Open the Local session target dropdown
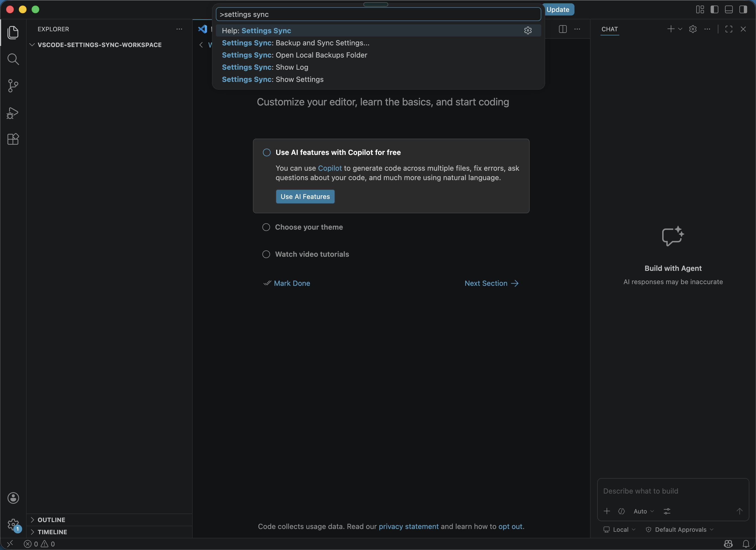This screenshot has height=550, width=756. (x=620, y=530)
